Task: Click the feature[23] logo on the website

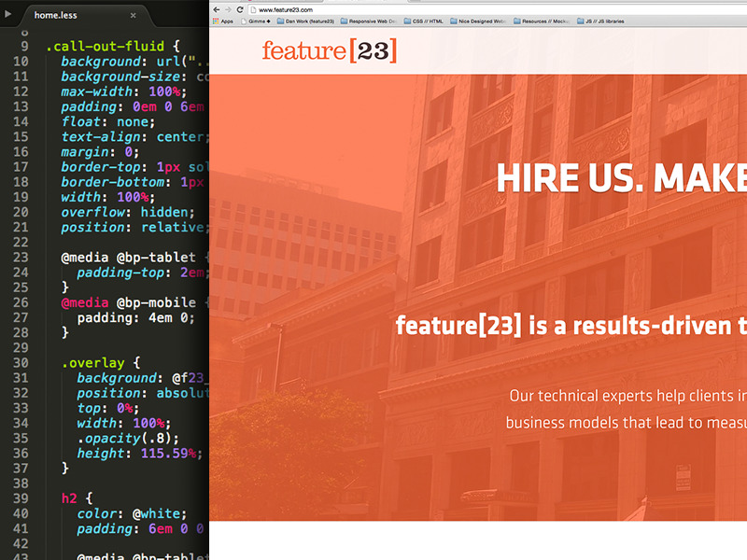Action: click(330, 51)
